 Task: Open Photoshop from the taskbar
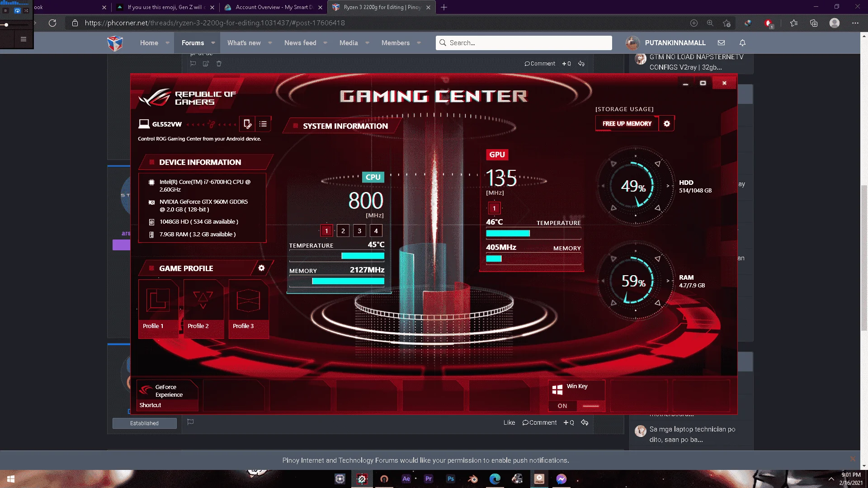(451, 479)
